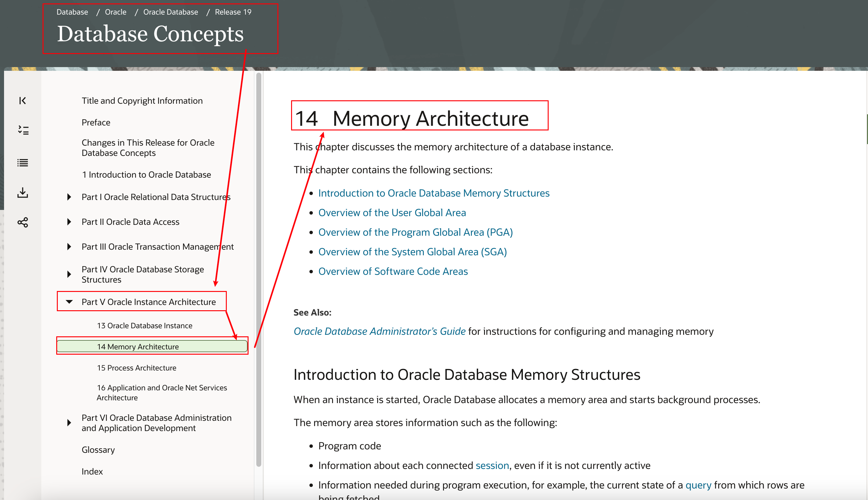868x500 pixels.
Task: Open Overview of the System Global Area link
Action: pos(412,252)
